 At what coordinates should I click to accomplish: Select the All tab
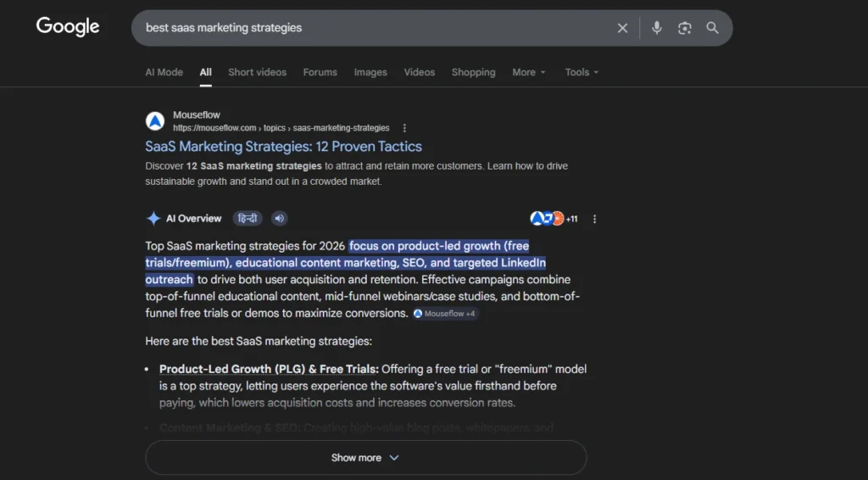[x=205, y=72]
